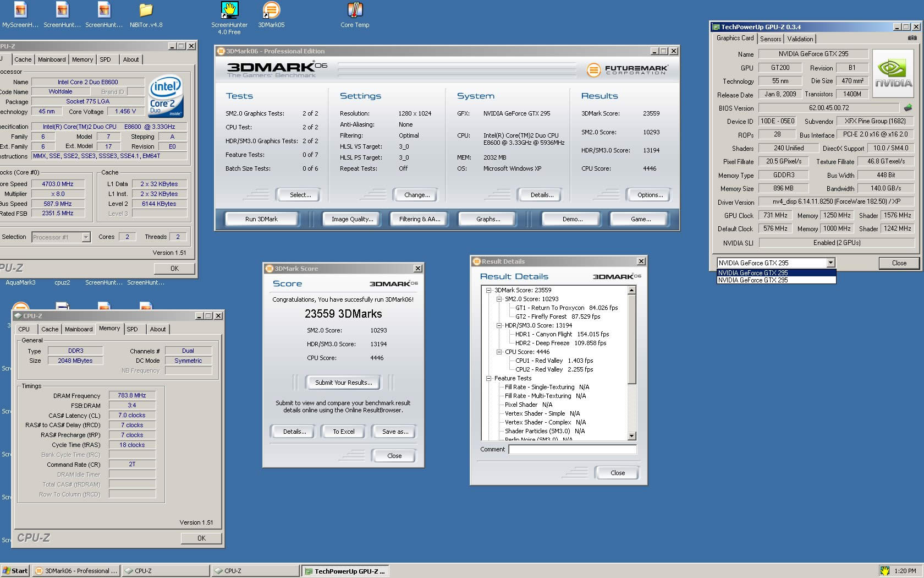Launch the 3DMark05 desktop shortcut
The height and width of the screenshot is (578, 924).
coord(271,15)
